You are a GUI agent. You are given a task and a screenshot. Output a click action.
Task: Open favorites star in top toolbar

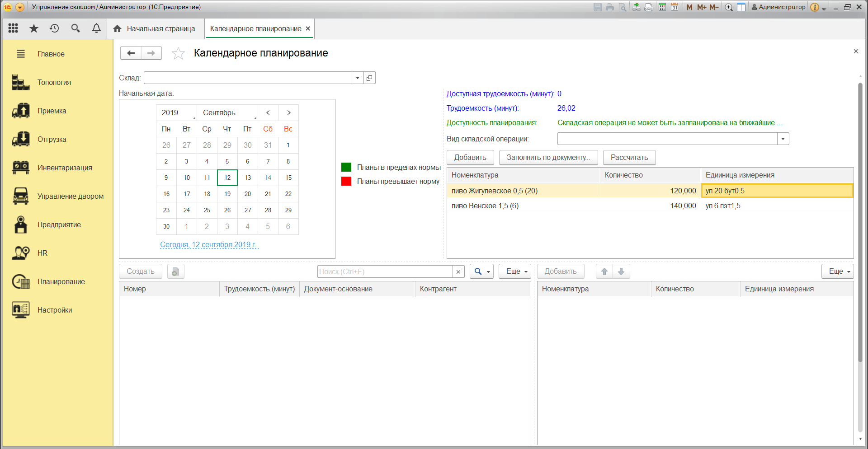point(34,28)
